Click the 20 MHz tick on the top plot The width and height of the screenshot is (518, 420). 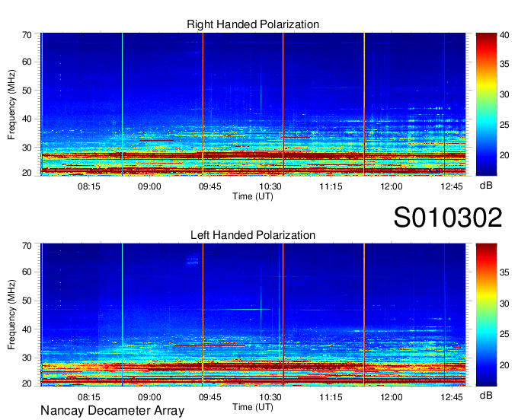pos(27,173)
